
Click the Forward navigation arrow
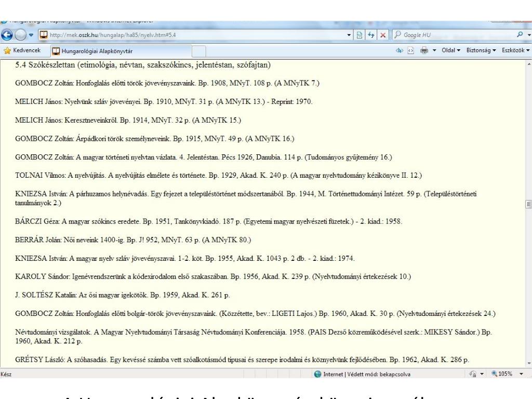[x=20, y=35]
